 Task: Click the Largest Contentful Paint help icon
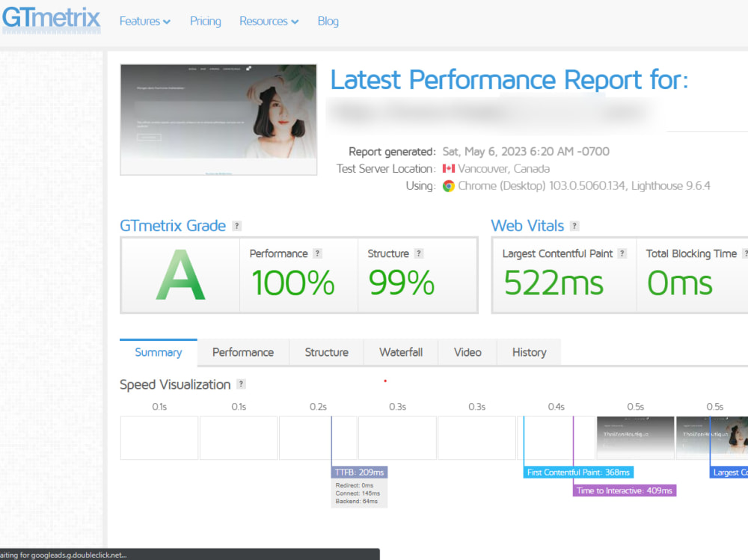[622, 253]
